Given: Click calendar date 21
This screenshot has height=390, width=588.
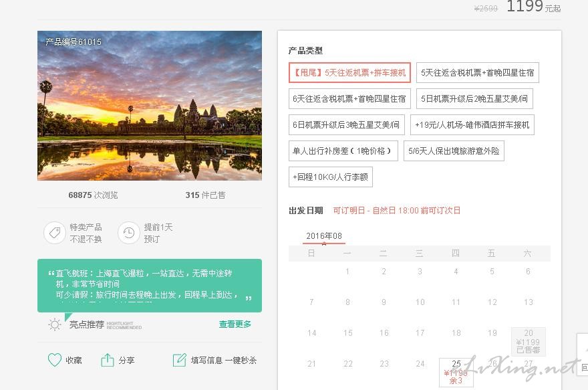Looking at the screenshot, I should pyautogui.click(x=311, y=364).
